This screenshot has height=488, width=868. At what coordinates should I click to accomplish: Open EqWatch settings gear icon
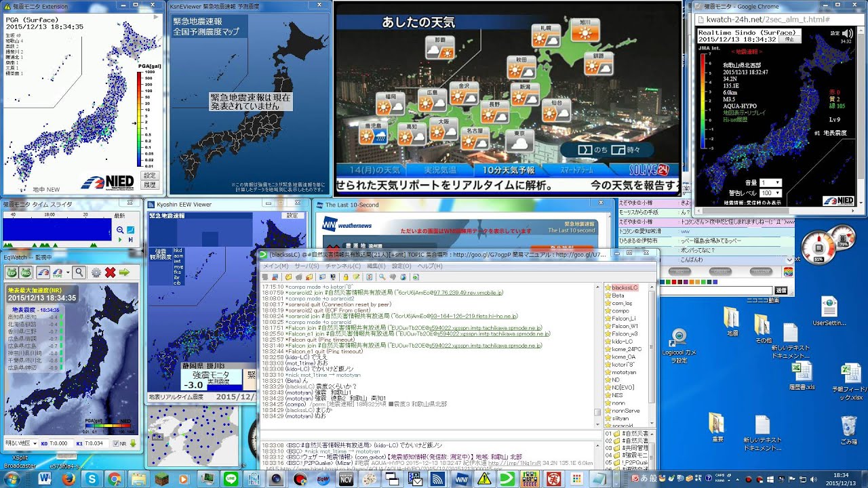(96, 272)
